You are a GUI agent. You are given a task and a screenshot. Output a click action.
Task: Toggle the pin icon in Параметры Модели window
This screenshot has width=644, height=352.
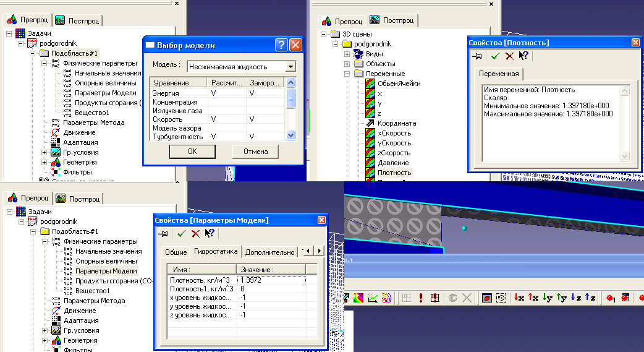coord(163,233)
